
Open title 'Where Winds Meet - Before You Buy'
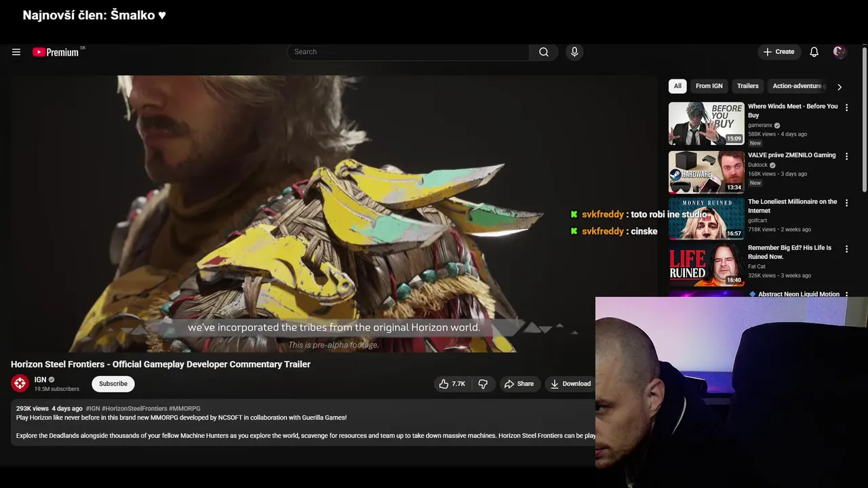pos(793,110)
